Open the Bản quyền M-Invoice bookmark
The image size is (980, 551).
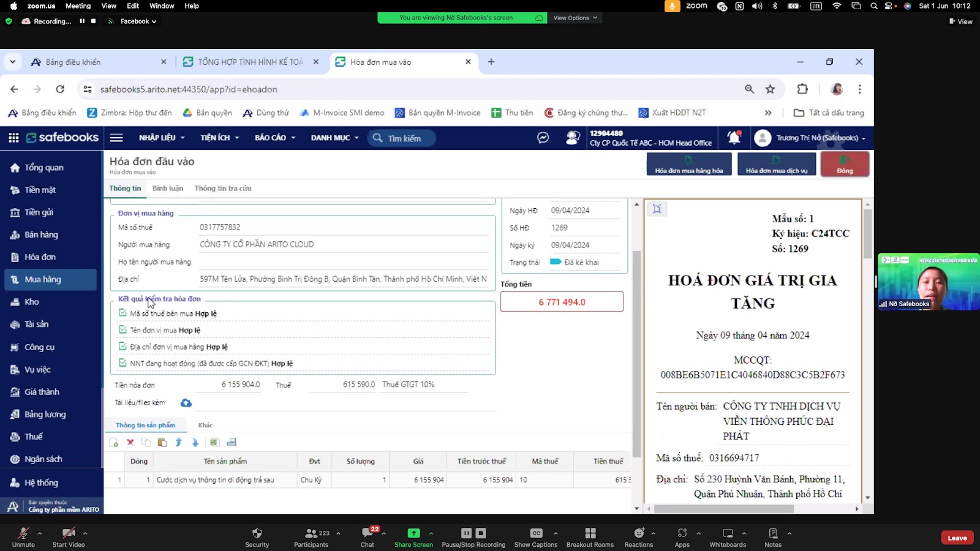[x=438, y=113]
